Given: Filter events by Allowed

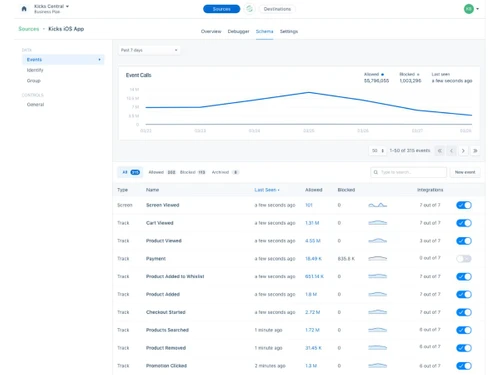Looking at the screenshot, I should pyautogui.click(x=162, y=172).
